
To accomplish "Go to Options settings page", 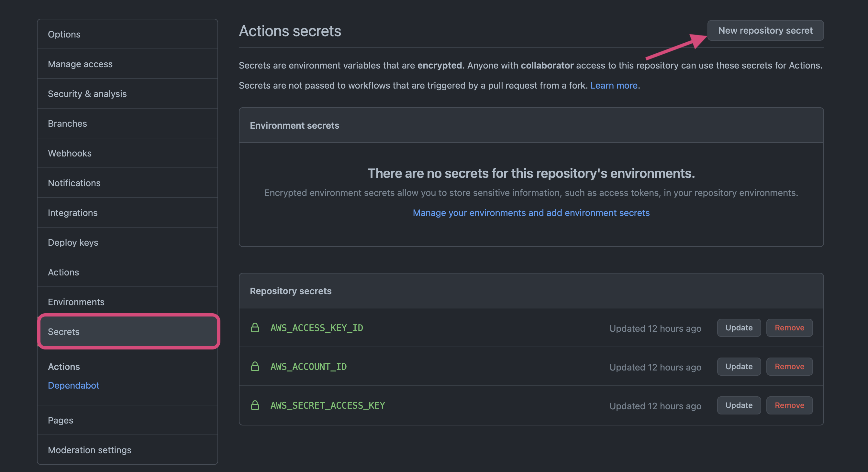I will 64,34.
